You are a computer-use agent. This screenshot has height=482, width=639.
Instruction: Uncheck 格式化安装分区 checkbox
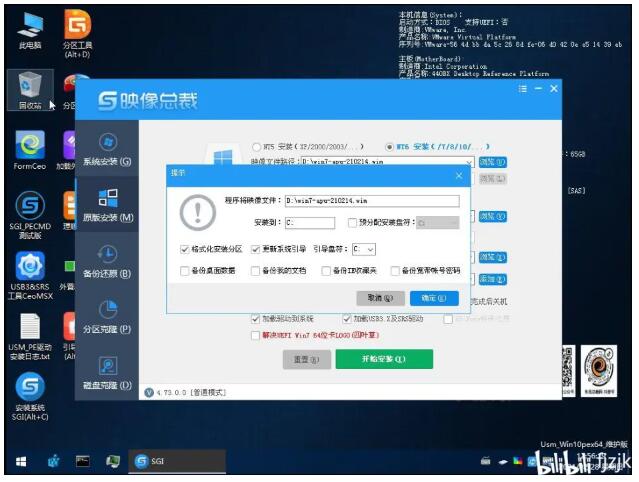point(184,249)
